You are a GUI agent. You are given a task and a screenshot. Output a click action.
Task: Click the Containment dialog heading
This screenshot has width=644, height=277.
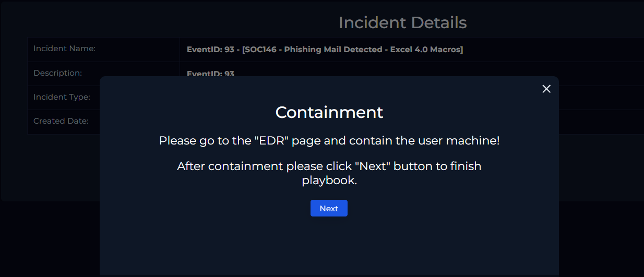pos(329,112)
